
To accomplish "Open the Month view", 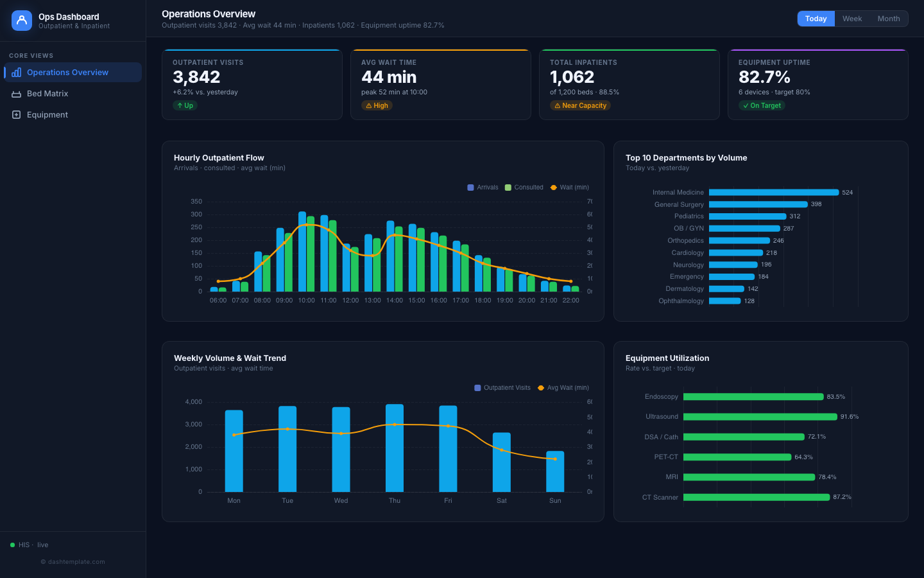I will (x=889, y=19).
